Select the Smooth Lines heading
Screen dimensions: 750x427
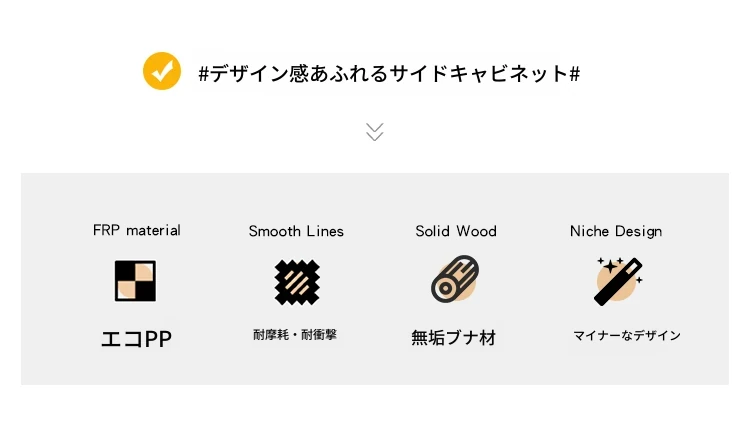[296, 231]
